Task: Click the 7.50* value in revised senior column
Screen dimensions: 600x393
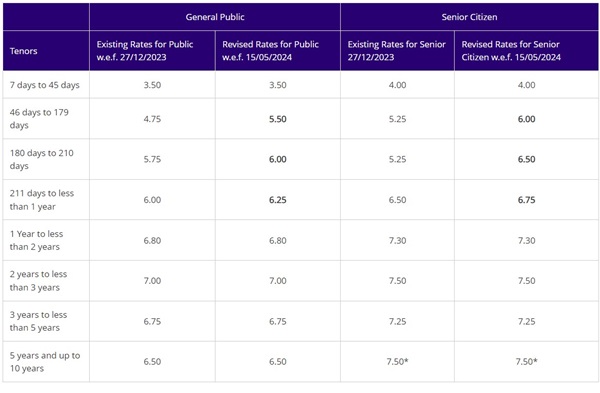Action: point(526,361)
